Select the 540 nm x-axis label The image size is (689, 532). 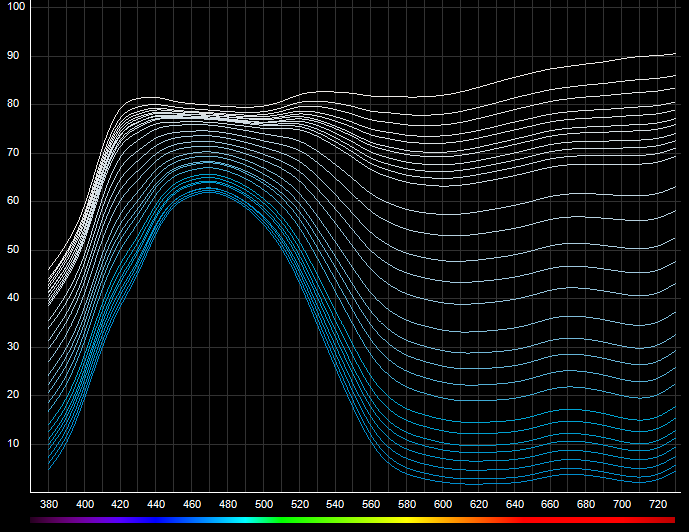[335, 505]
